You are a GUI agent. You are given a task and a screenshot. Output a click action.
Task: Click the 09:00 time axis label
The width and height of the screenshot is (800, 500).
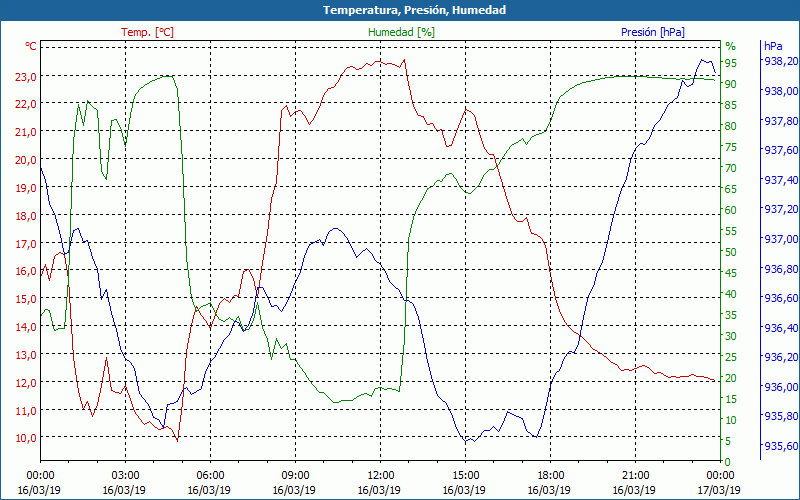click(295, 474)
